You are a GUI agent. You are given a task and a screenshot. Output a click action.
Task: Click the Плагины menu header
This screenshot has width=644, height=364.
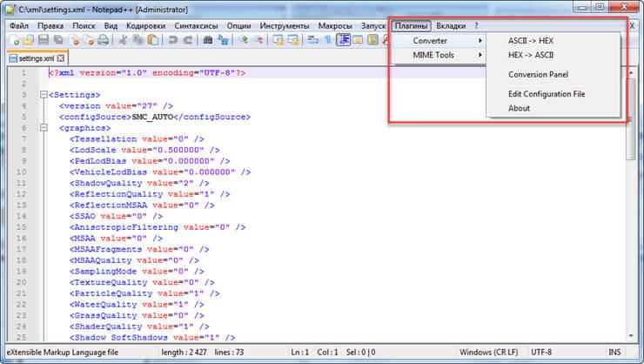coord(411,26)
